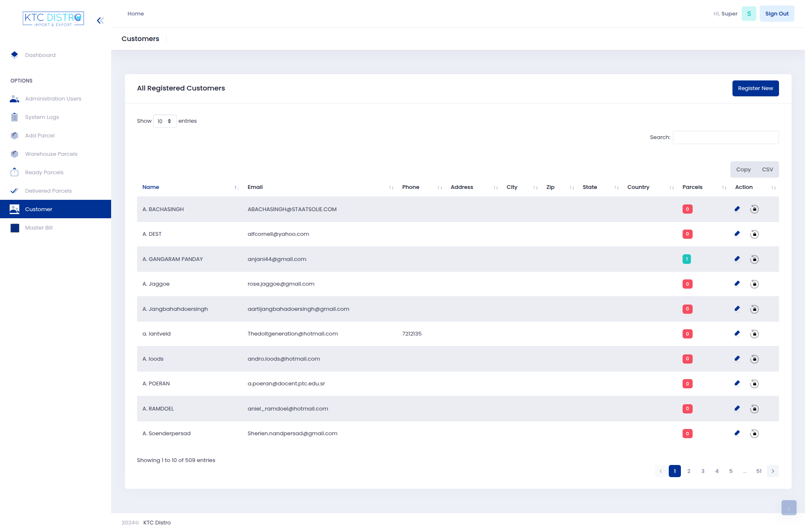The width and height of the screenshot is (805, 532).
Task: Go to the next page with the arrow chevron
Action: pos(773,471)
